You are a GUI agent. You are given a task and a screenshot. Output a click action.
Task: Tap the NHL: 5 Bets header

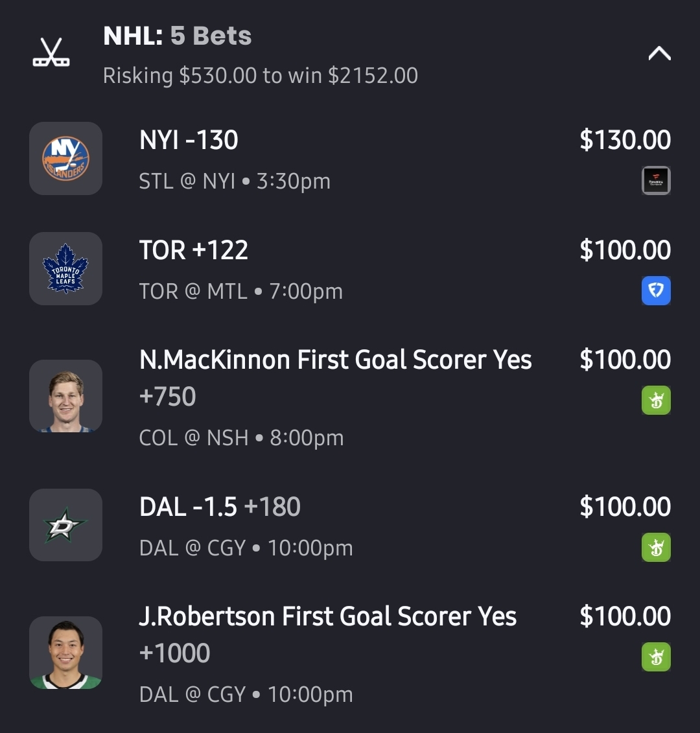(x=177, y=36)
